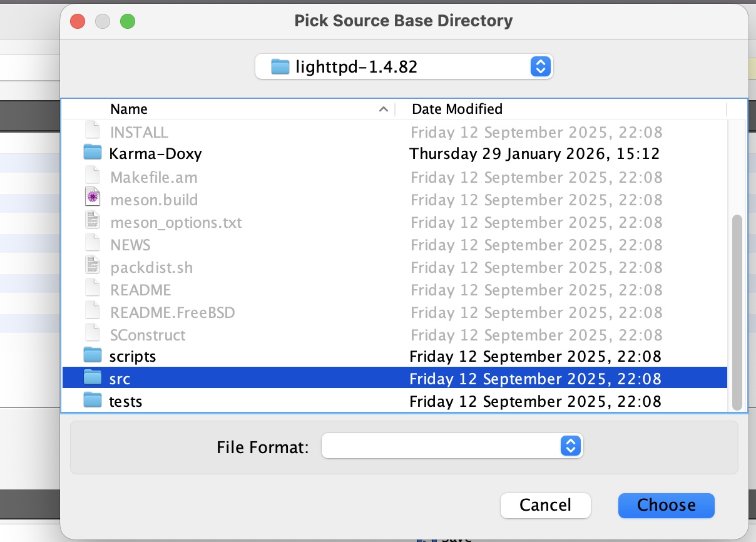756x542 pixels.
Task: Select the Karma-Doxy folder name
Action: (x=155, y=153)
